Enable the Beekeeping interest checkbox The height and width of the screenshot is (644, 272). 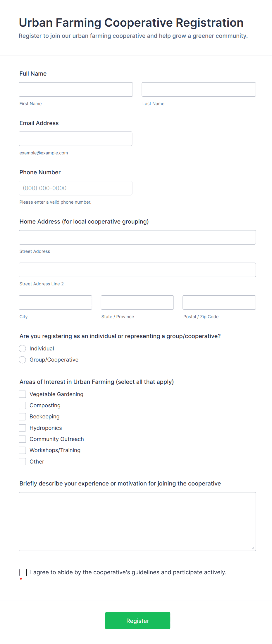pyautogui.click(x=23, y=416)
